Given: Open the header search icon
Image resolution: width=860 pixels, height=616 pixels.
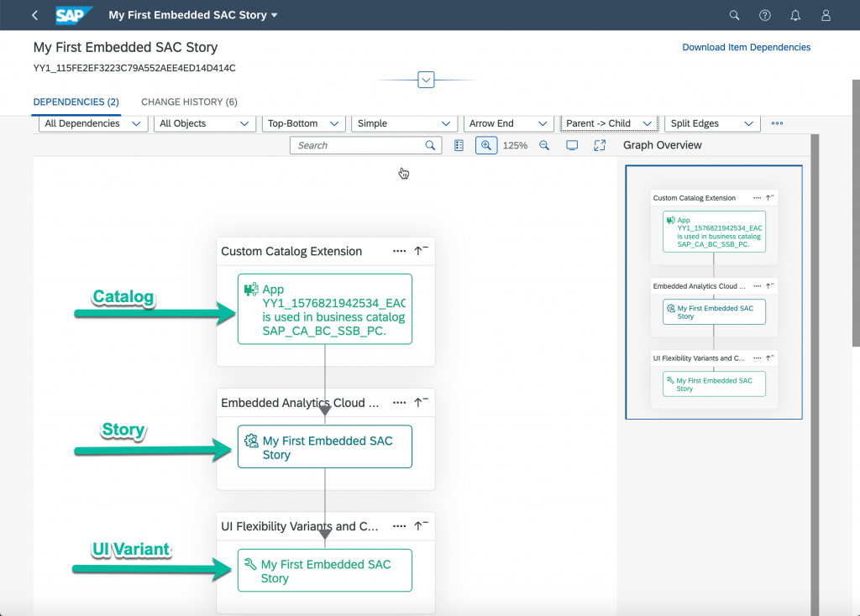Looking at the screenshot, I should point(734,15).
